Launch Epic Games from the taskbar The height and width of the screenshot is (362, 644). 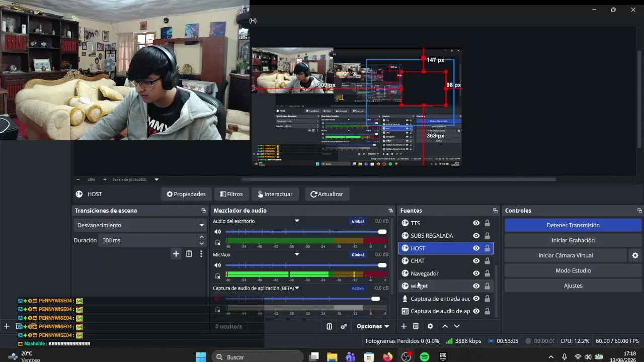[x=443, y=357]
